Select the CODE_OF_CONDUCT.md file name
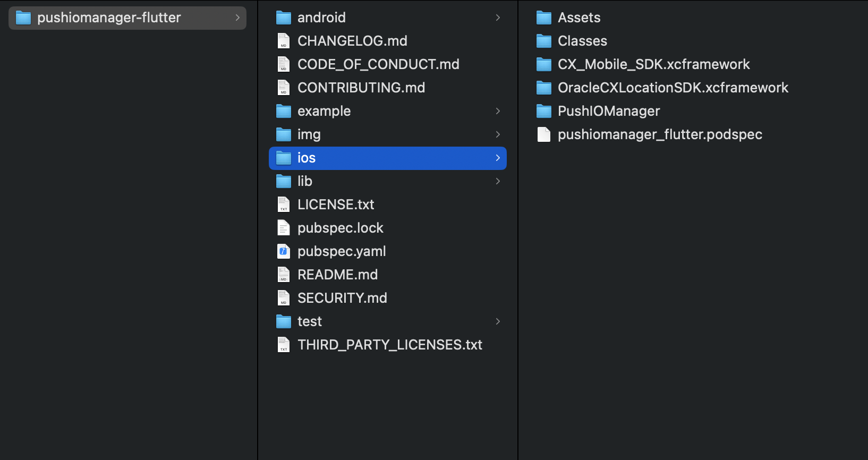Image resolution: width=868 pixels, height=460 pixels. [x=378, y=64]
